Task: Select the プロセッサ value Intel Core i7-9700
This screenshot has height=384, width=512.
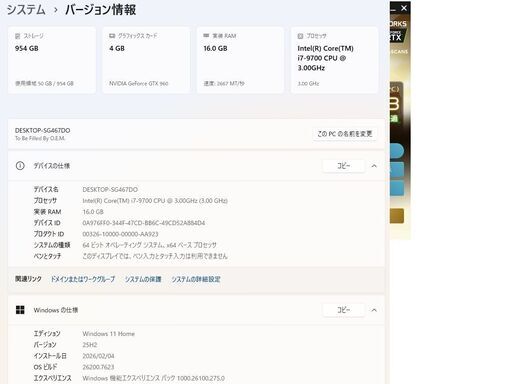Action: point(155,201)
